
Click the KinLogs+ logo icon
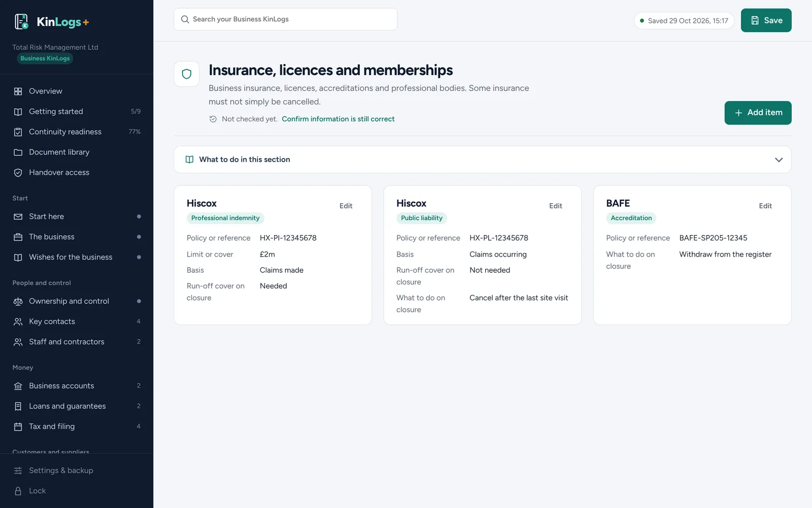point(21,21)
